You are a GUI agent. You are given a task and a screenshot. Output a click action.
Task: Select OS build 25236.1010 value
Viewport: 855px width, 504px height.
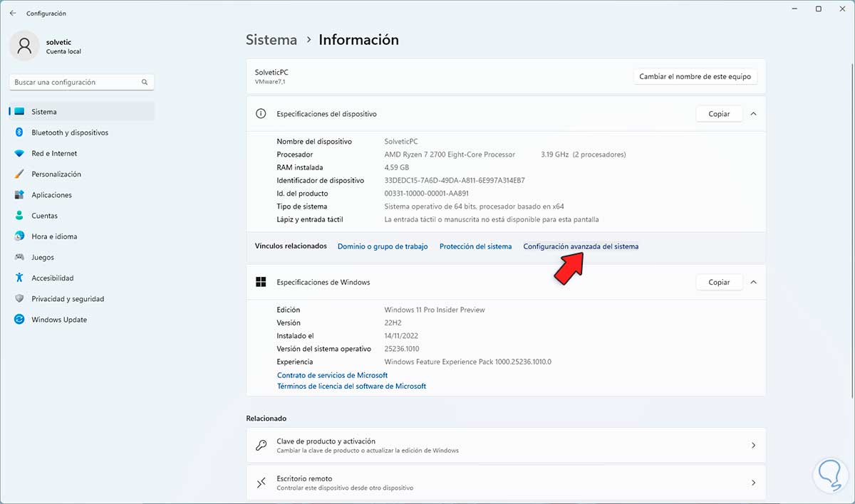click(403, 349)
